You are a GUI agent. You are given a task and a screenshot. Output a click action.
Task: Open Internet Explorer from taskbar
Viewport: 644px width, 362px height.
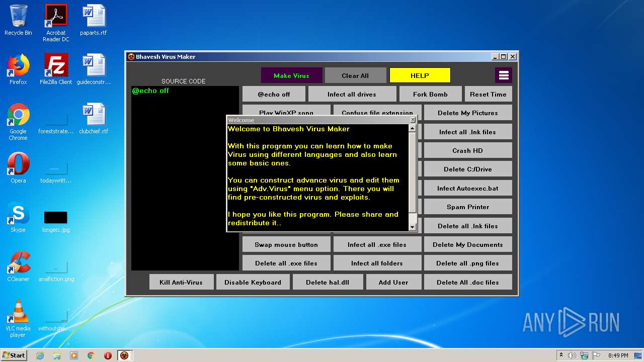coord(40,355)
